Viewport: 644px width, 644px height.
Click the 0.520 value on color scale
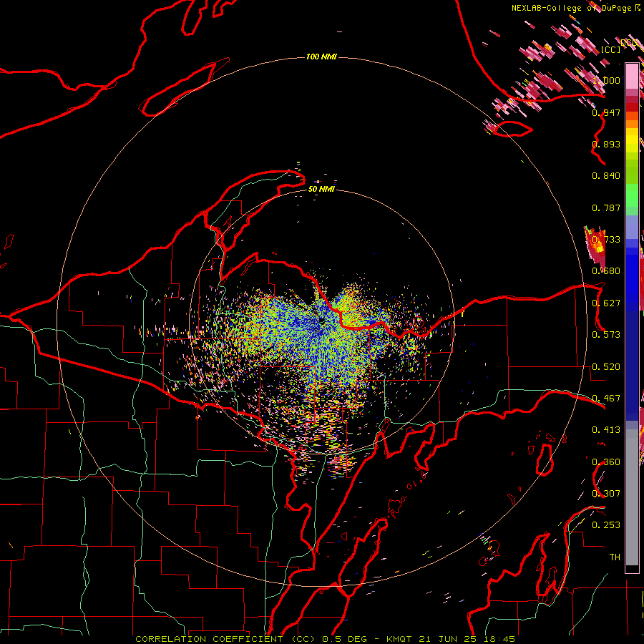[606, 366]
